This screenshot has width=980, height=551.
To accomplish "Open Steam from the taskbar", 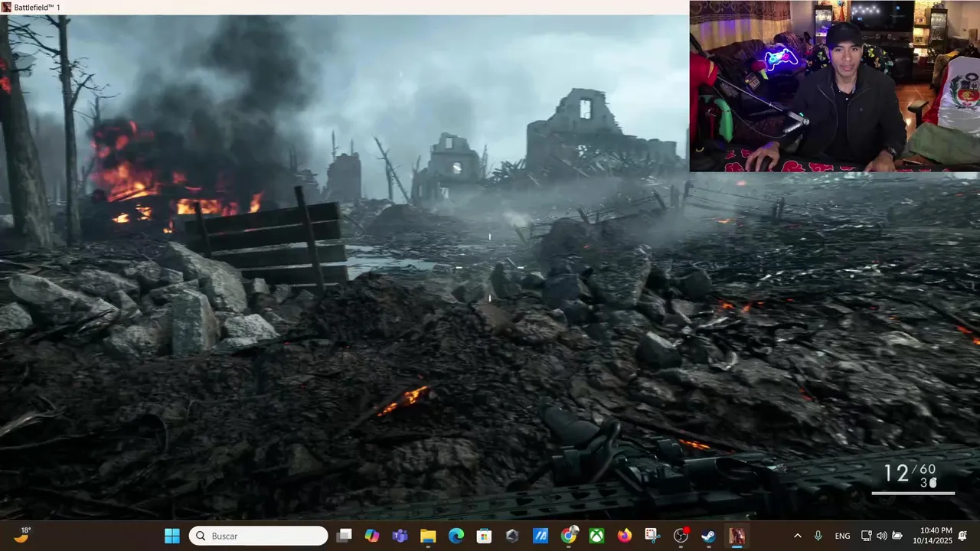I will click(709, 536).
